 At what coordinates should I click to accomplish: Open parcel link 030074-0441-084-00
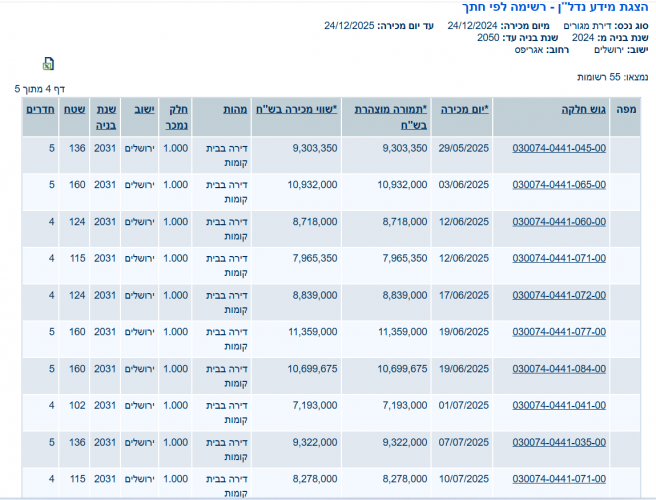(x=559, y=369)
